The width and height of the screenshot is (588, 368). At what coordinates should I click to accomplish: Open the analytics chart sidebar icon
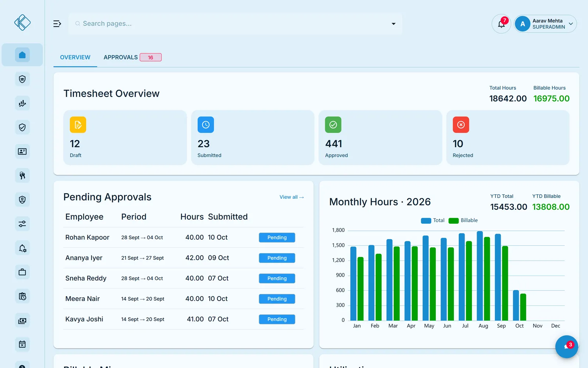[22, 103]
